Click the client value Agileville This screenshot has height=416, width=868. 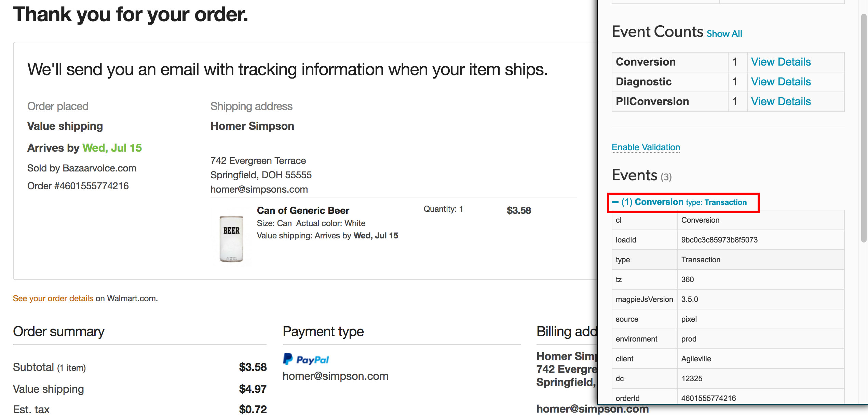click(x=696, y=359)
